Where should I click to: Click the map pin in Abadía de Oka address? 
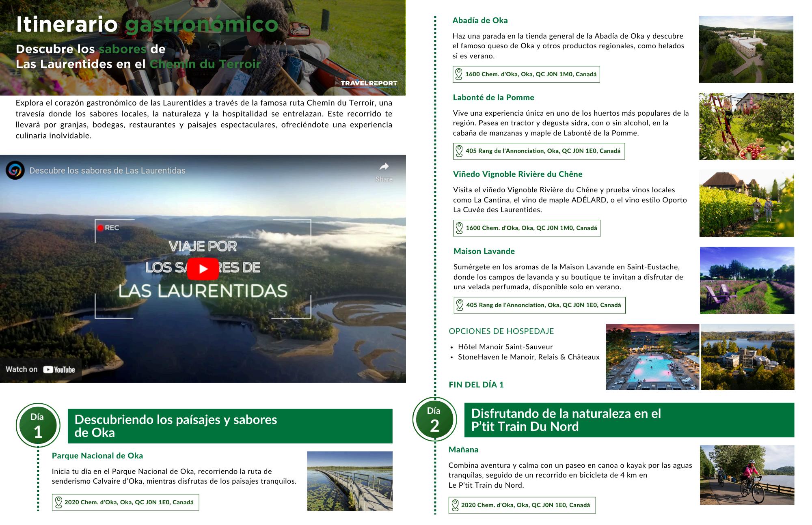pos(459,74)
